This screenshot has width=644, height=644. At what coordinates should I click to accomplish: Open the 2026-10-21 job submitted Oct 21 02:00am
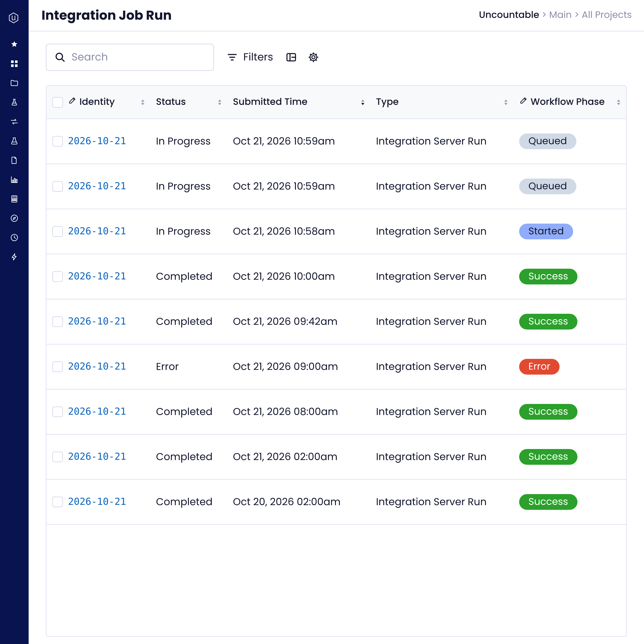(97, 457)
